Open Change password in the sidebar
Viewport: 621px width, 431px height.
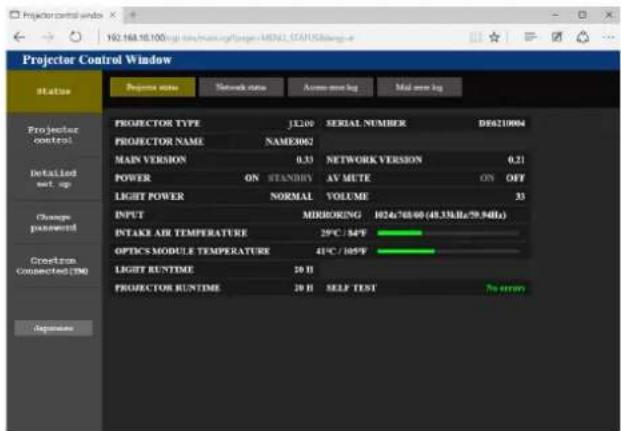click(53, 222)
